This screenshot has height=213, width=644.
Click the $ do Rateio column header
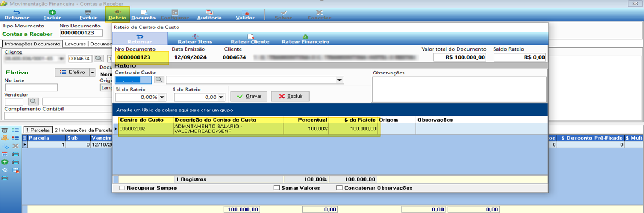[353, 120]
